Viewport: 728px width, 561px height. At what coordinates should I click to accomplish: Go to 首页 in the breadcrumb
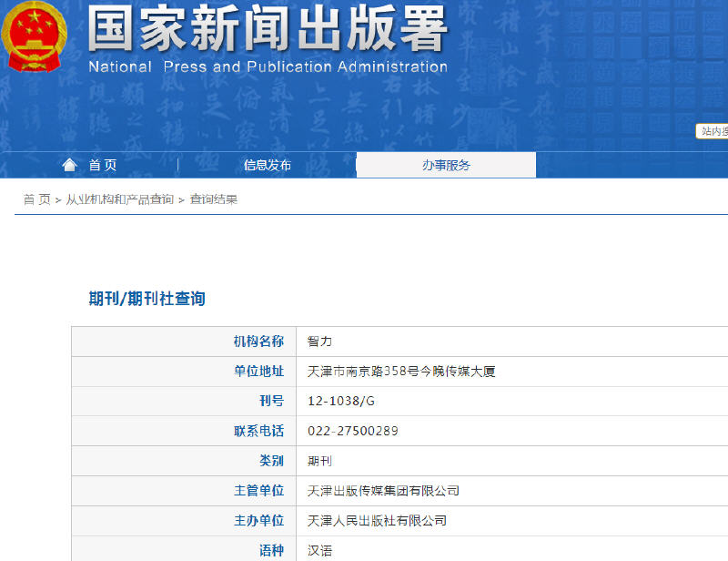pos(36,199)
